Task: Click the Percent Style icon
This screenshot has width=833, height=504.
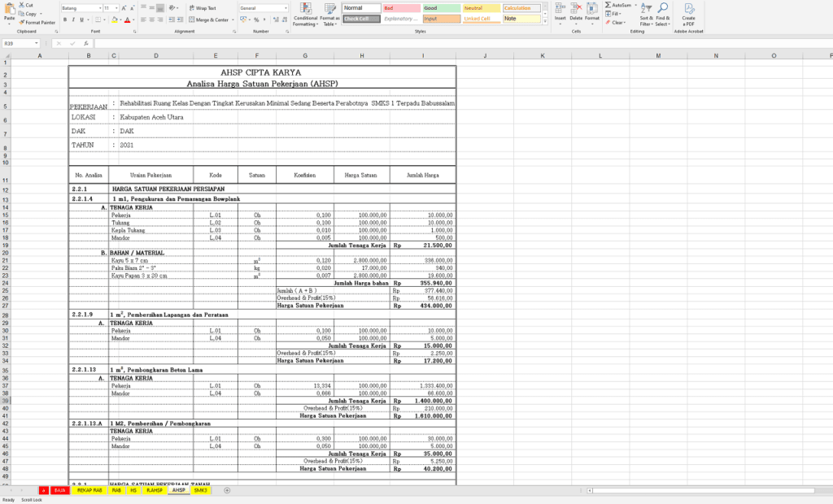Action: pos(255,20)
